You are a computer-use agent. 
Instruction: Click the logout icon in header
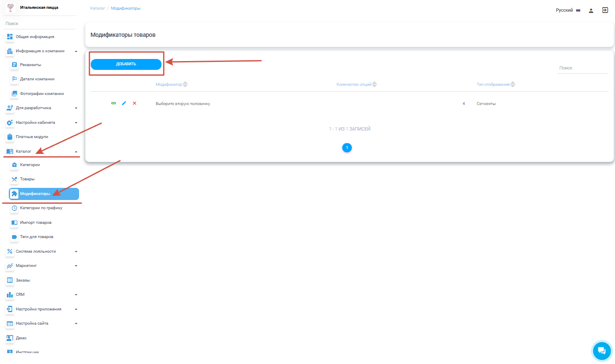pos(605,10)
